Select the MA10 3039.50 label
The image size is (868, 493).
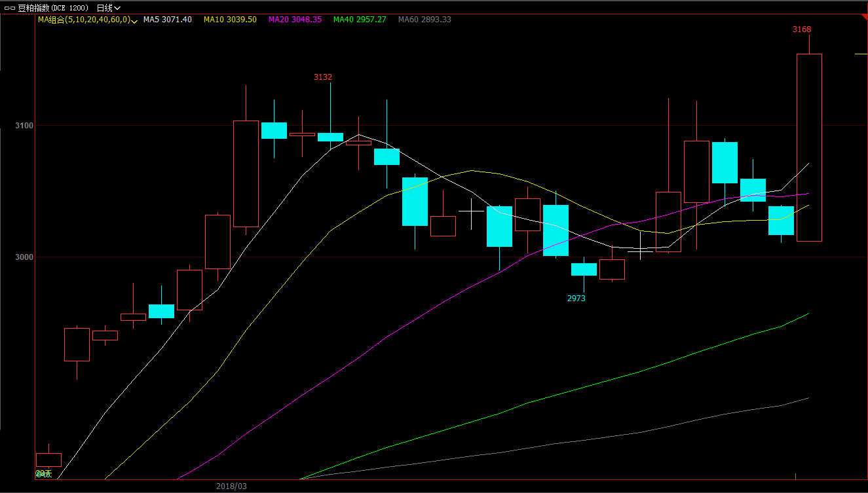[230, 20]
